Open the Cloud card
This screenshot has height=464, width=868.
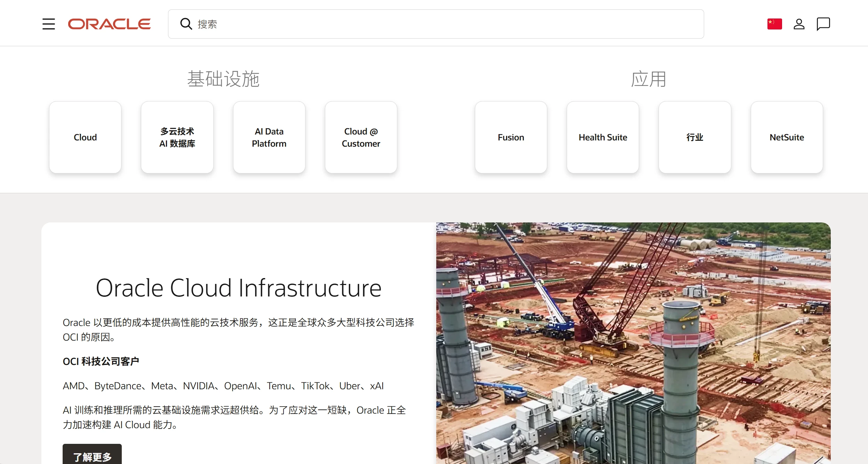(x=85, y=137)
